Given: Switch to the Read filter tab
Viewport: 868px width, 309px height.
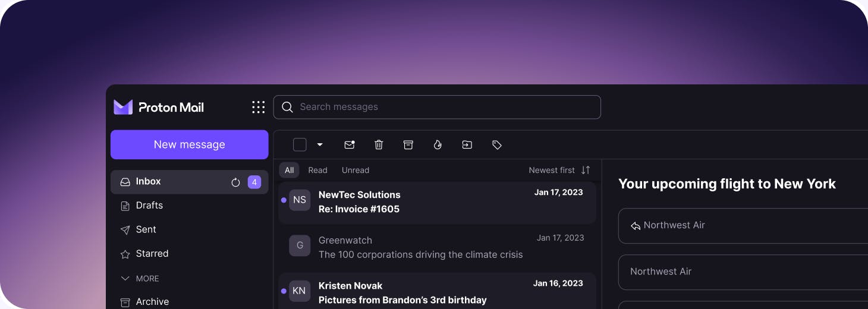Looking at the screenshot, I should click(x=317, y=170).
